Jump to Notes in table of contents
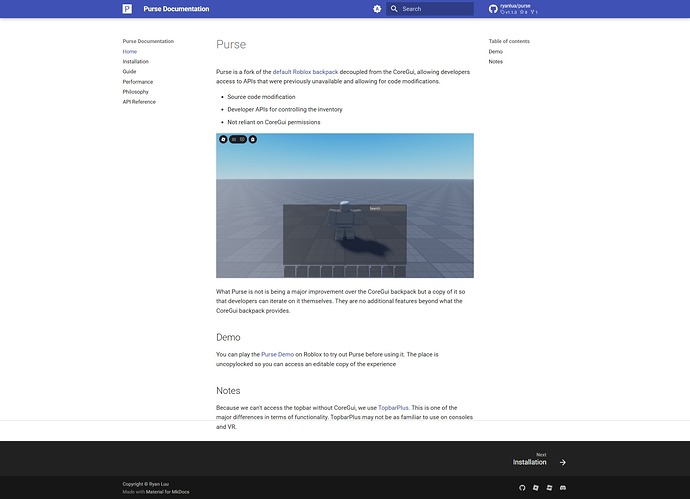Image resolution: width=690 pixels, height=499 pixels. (495, 62)
